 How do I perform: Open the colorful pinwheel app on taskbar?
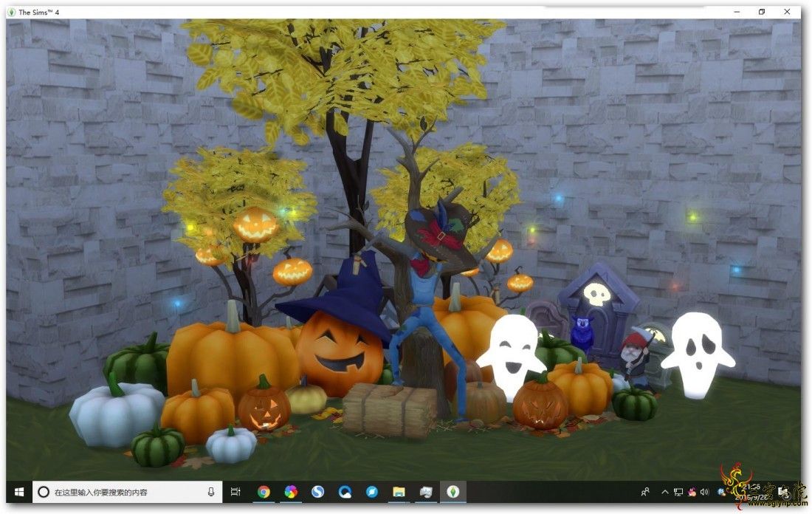click(291, 493)
